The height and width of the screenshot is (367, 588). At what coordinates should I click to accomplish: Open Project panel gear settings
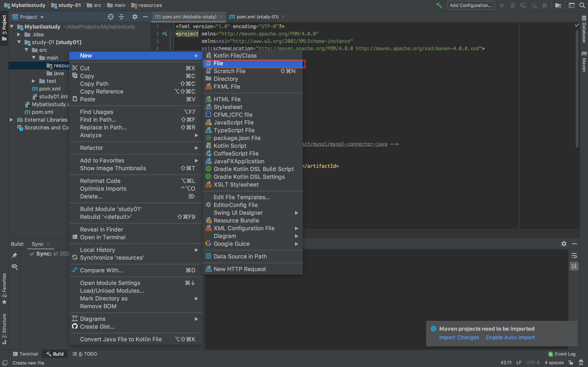coord(135,17)
